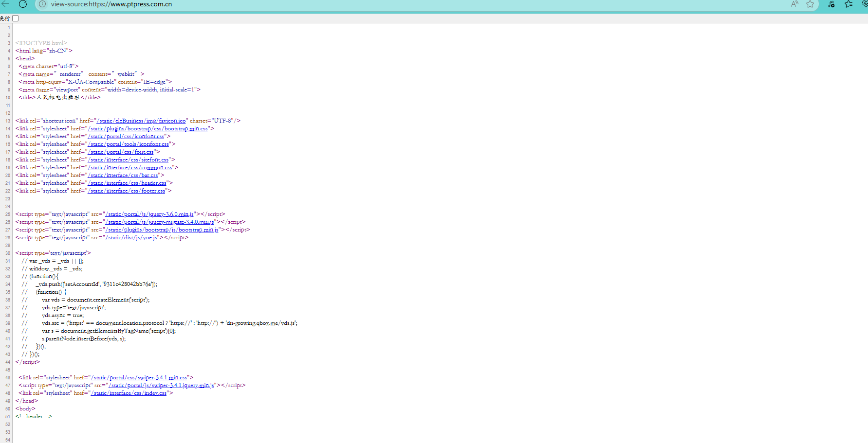
Task: Open jquery-3.6.0.min.js script link
Action: [149, 214]
